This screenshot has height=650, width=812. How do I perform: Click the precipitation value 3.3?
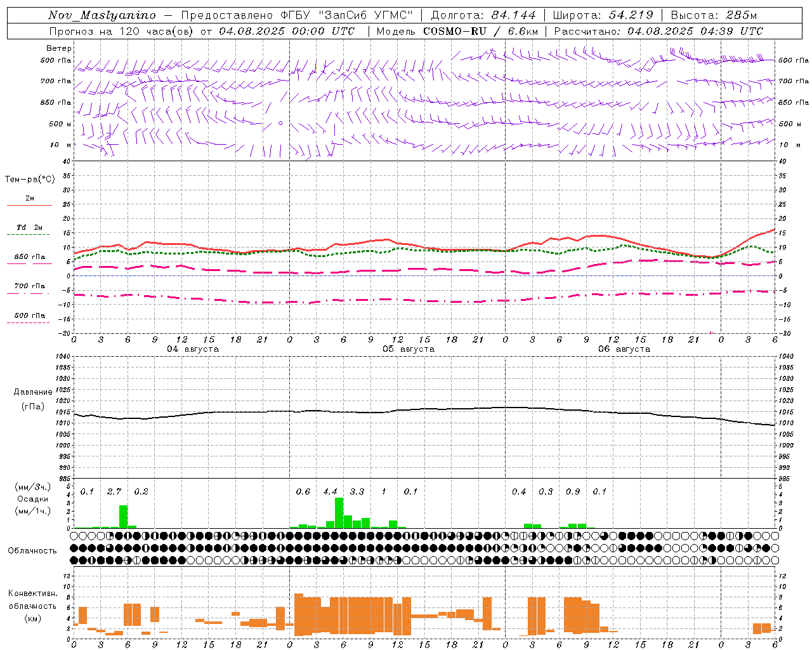(x=357, y=491)
